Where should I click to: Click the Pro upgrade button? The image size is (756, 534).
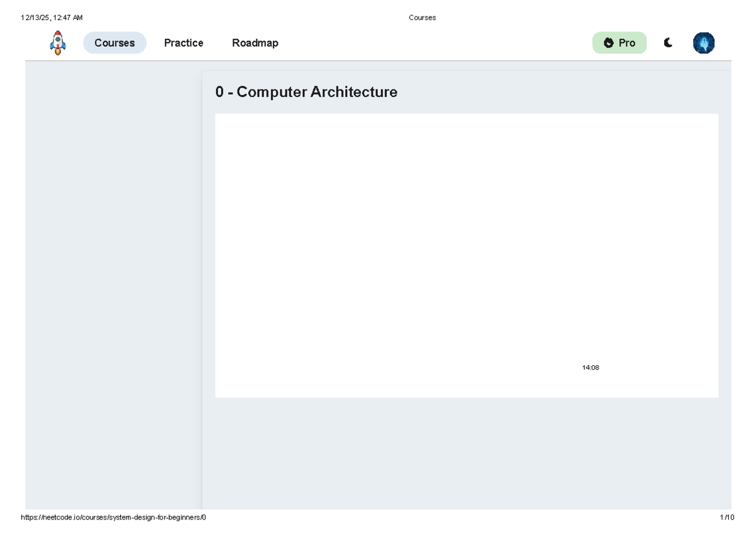coord(619,42)
